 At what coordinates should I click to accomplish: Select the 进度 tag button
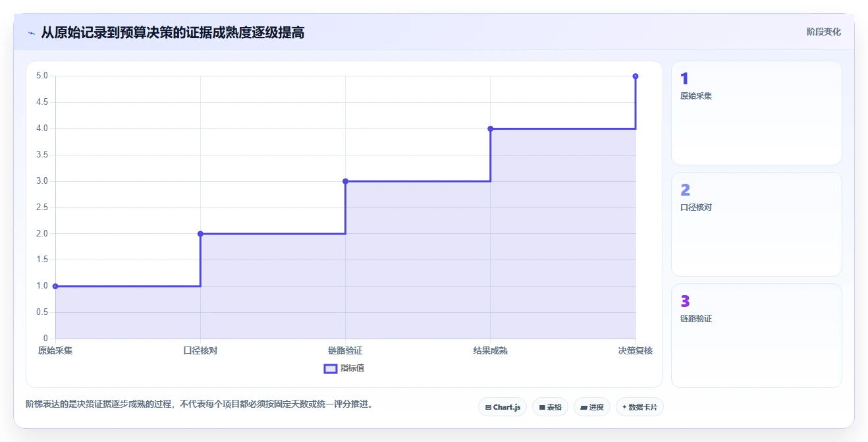(x=592, y=407)
